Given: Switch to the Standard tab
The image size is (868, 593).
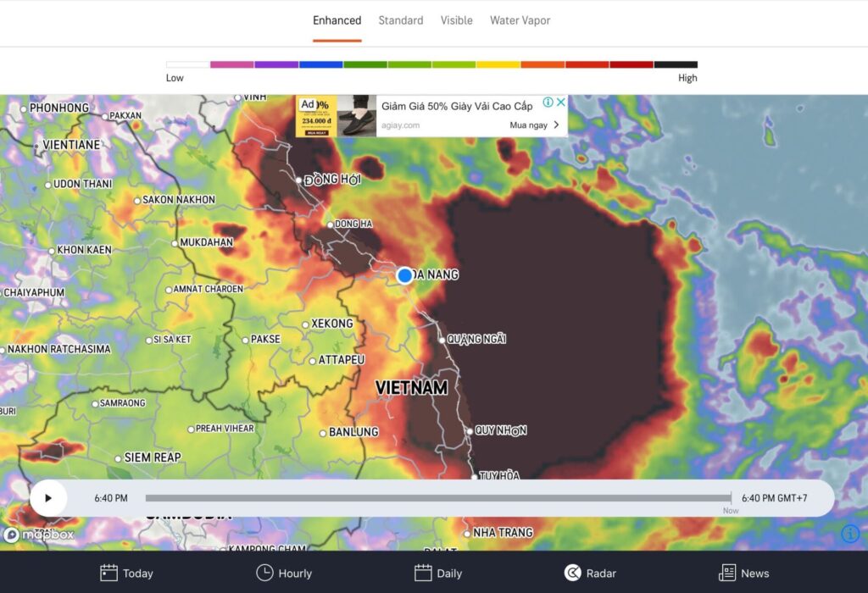Looking at the screenshot, I should 401,20.
